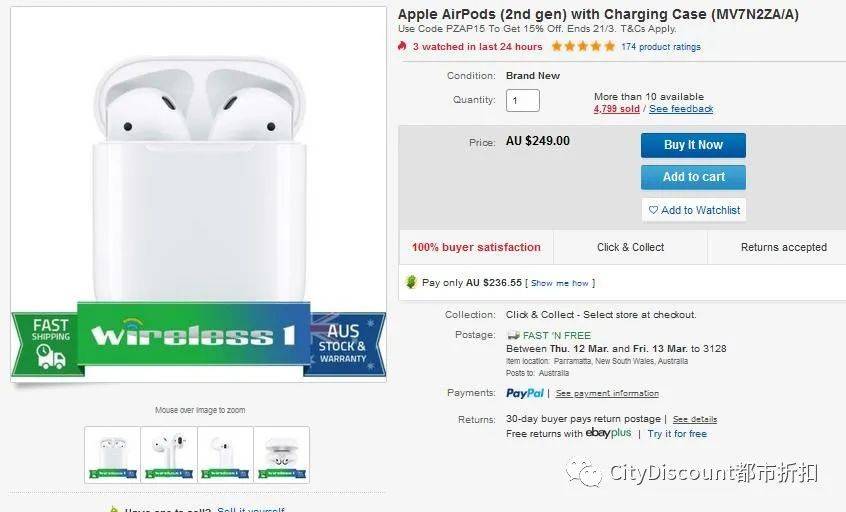Click the heart Add to Watchlist button
Image resolution: width=846 pixels, height=512 pixels.
tap(694, 210)
